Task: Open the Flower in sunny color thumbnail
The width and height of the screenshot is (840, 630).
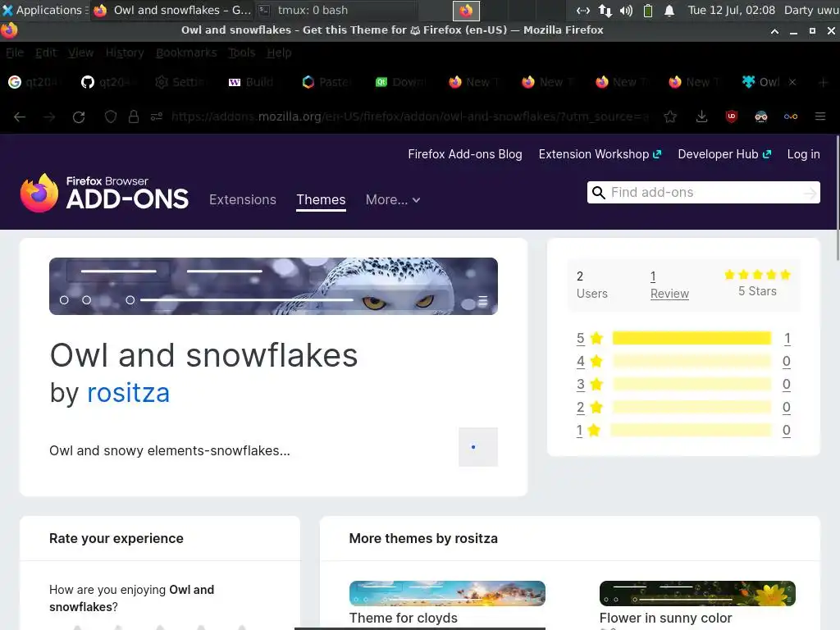Action: coord(697,594)
